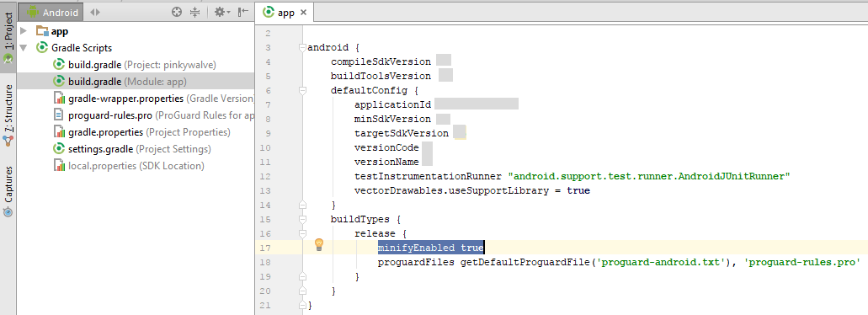Fold the android block on line 3

tap(302, 48)
